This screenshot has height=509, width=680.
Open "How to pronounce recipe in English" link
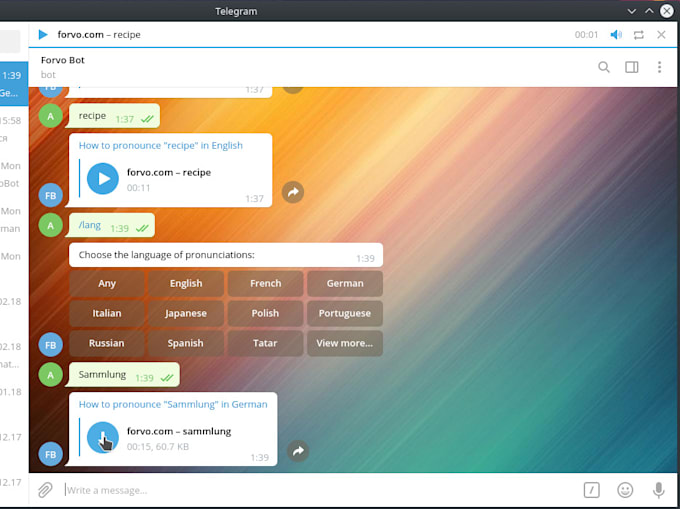tap(160, 145)
